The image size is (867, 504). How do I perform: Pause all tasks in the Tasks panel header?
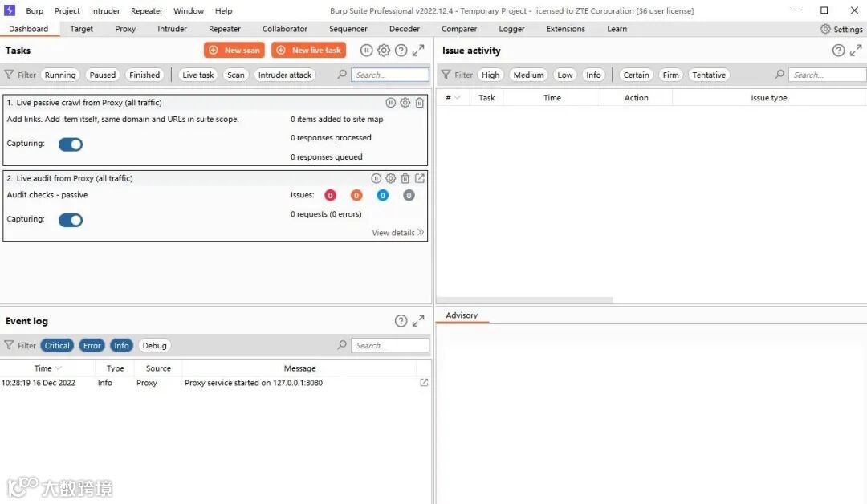(x=366, y=51)
